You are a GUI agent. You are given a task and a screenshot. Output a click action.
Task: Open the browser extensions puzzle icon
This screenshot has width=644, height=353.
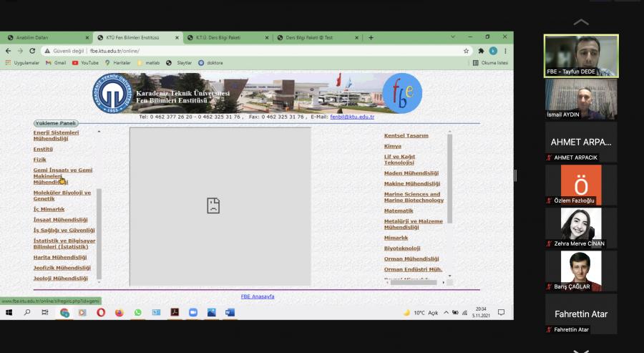click(481, 51)
